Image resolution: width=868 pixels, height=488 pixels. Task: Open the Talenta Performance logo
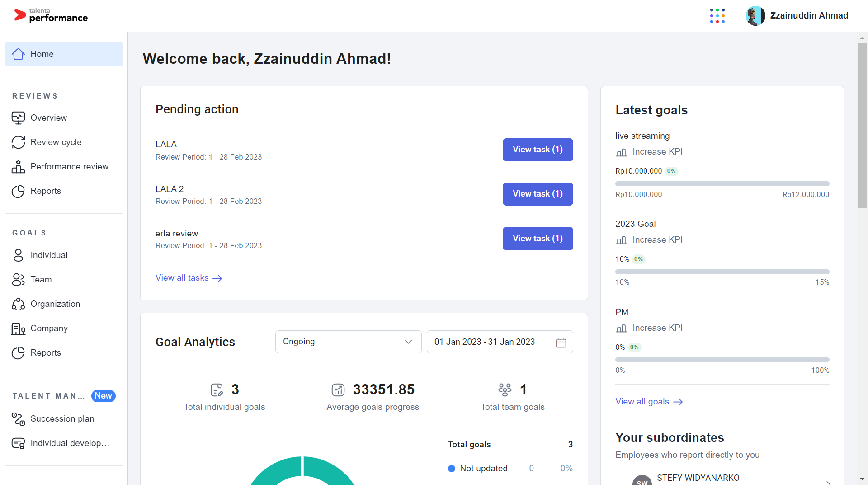51,15
